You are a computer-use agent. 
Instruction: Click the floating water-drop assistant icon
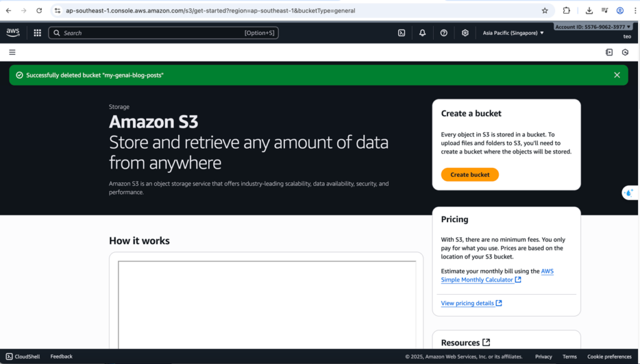pyautogui.click(x=629, y=193)
